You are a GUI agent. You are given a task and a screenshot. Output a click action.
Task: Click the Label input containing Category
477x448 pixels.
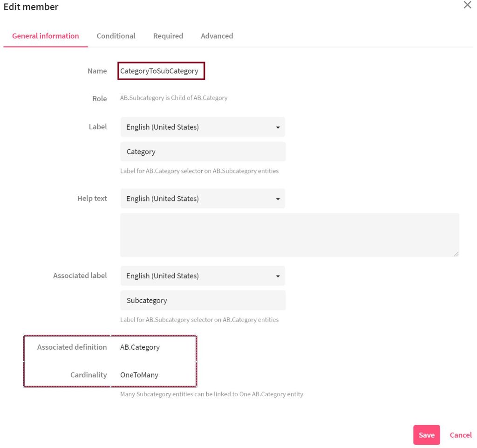[203, 152]
